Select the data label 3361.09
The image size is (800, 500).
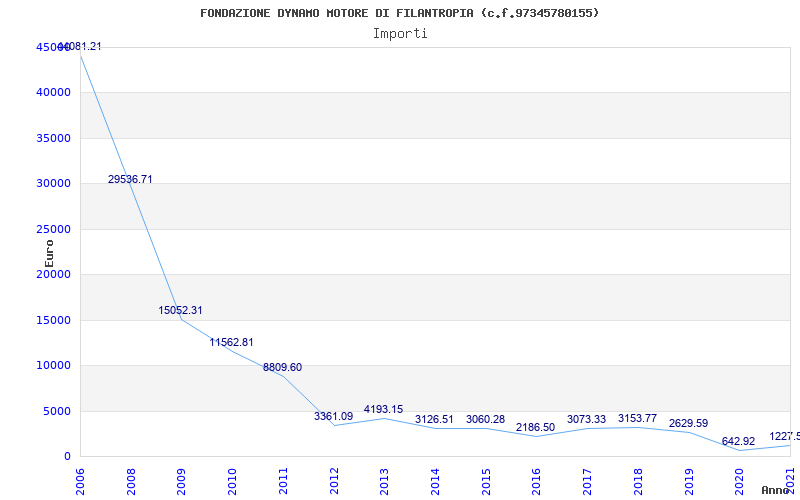(x=333, y=416)
